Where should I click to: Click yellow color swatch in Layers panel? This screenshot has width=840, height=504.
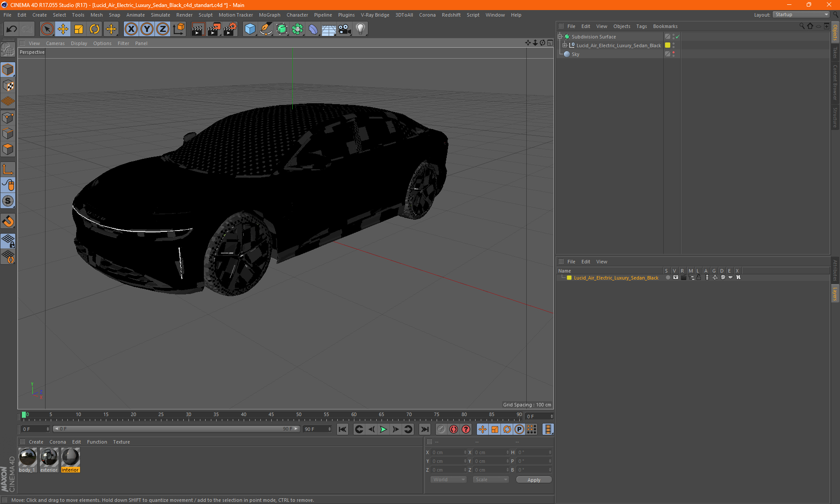[569, 278]
